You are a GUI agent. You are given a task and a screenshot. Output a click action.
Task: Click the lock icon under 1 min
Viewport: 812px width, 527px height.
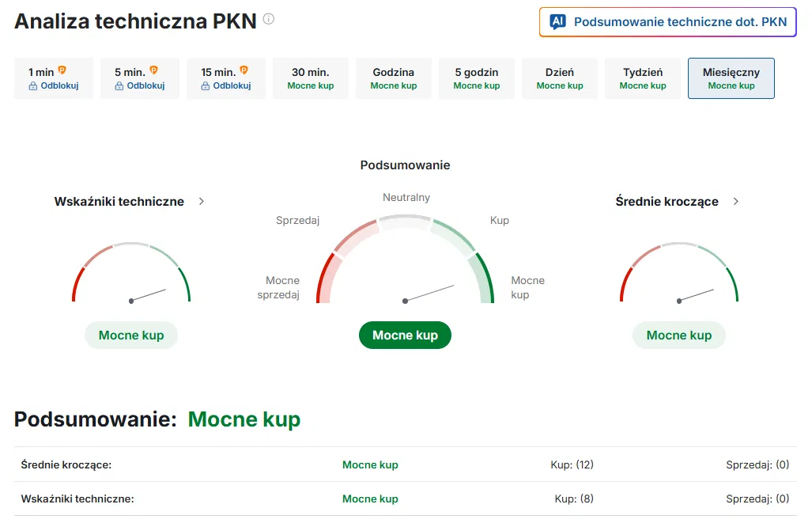click(33, 86)
